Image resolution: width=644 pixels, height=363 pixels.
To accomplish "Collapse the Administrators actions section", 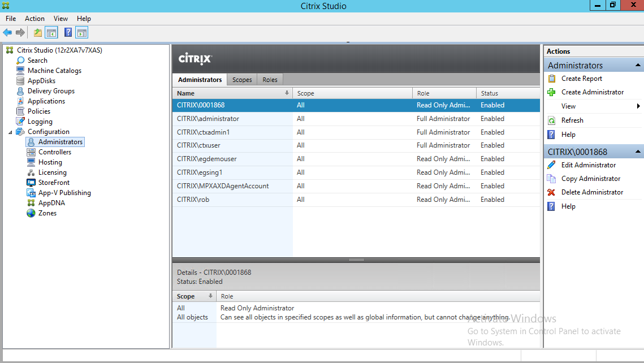I will (638, 65).
